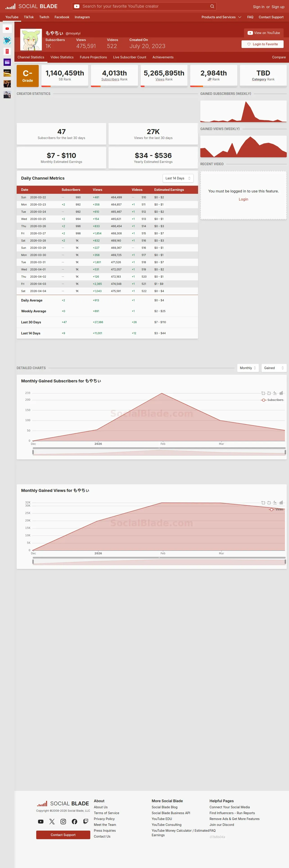
Task: Click the left handle of Views chart range slider
Action: 33,562
